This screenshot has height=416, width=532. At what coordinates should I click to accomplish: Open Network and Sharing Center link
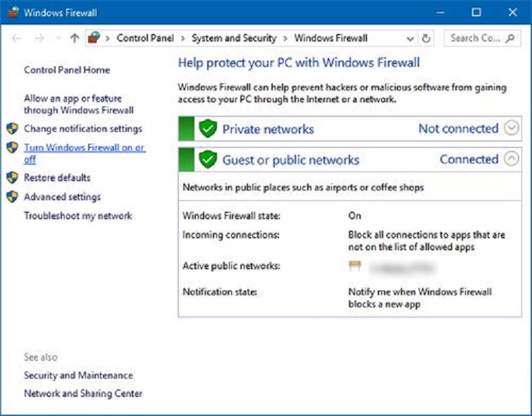point(82,393)
